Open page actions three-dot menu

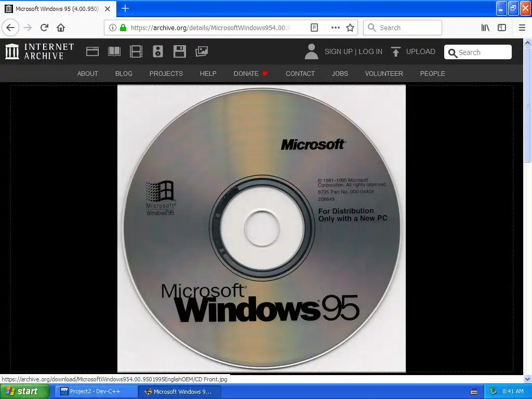[x=335, y=28]
